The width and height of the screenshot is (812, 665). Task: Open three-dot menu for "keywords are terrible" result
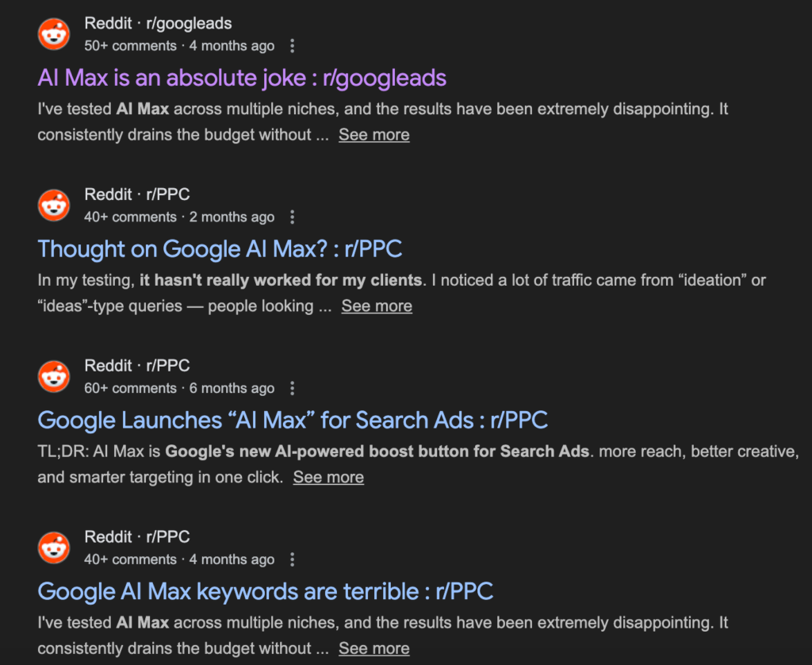293,559
